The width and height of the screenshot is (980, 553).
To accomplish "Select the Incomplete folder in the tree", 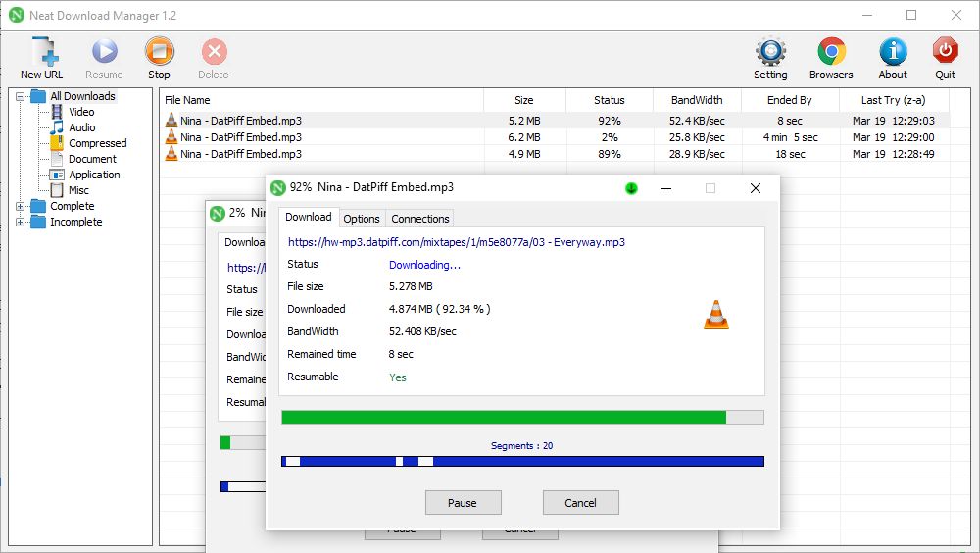I will point(75,222).
